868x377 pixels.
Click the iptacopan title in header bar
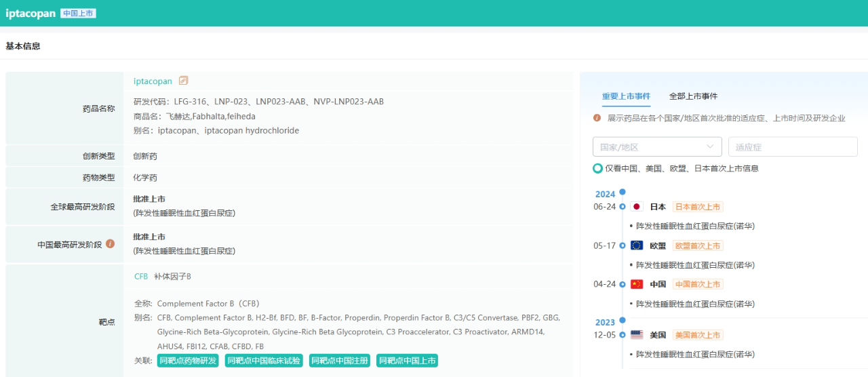pos(30,14)
